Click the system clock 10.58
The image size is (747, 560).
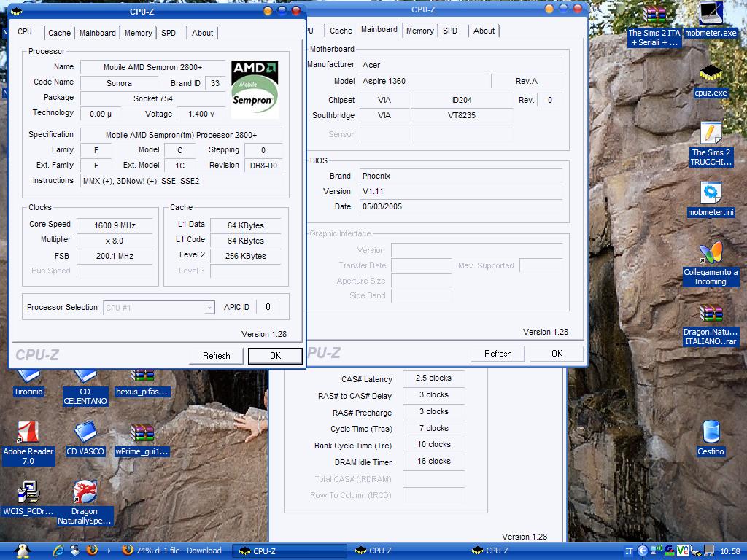click(729, 551)
